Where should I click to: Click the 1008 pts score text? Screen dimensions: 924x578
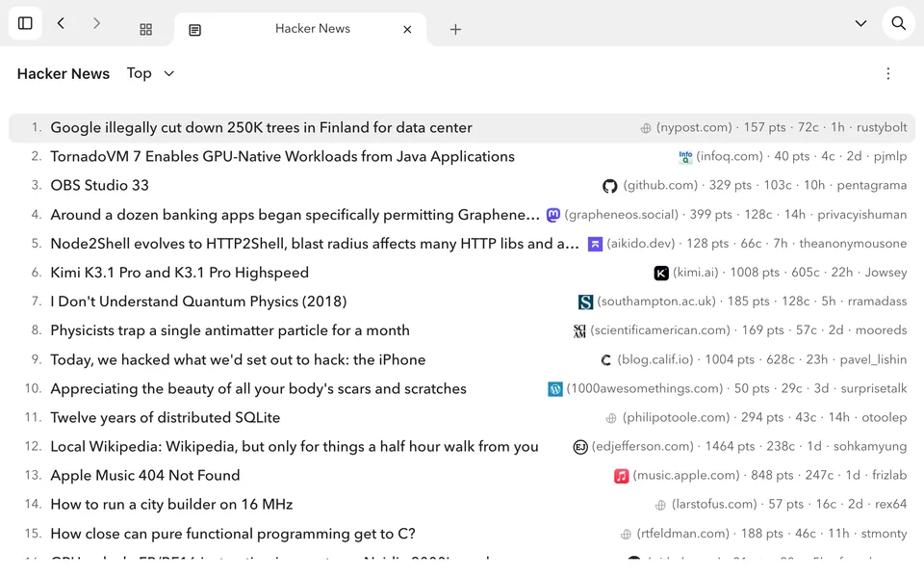pyautogui.click(x=755, y=273)
